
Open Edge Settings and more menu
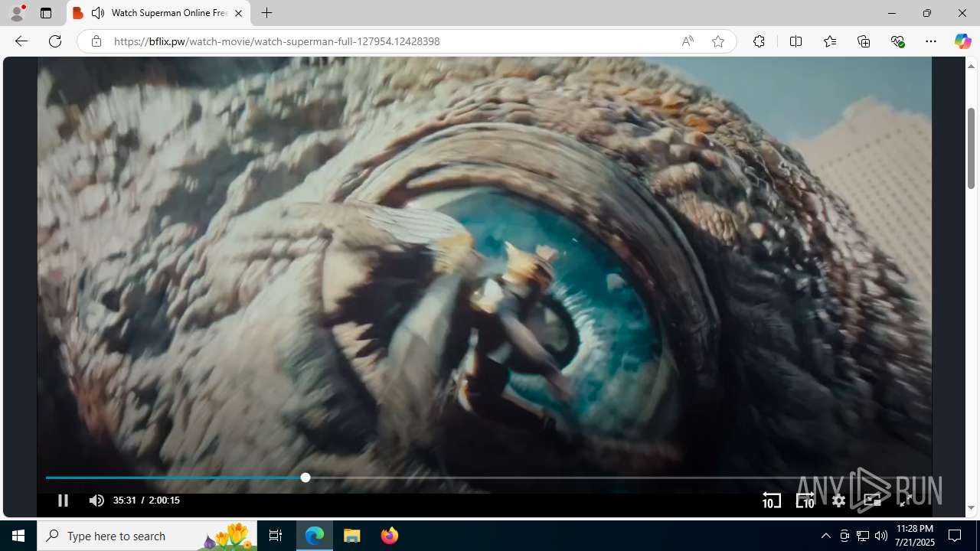click(x=931, y=41)
